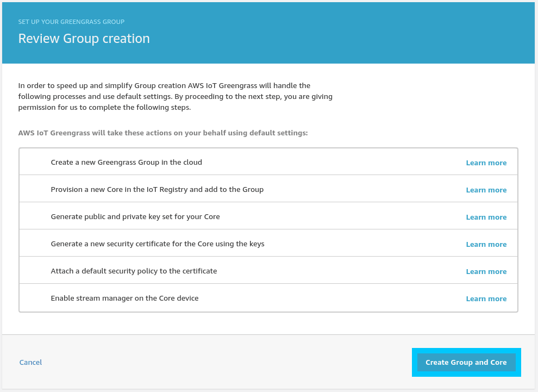Click the Create Group and Core button
538x392 pixels.
[466, 362]
